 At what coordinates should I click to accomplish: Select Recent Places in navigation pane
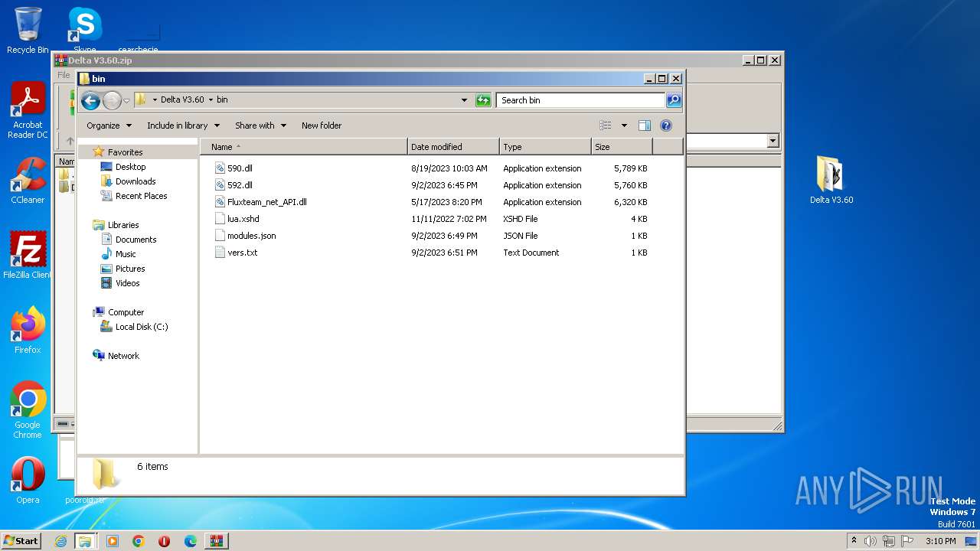coord(141,196)
